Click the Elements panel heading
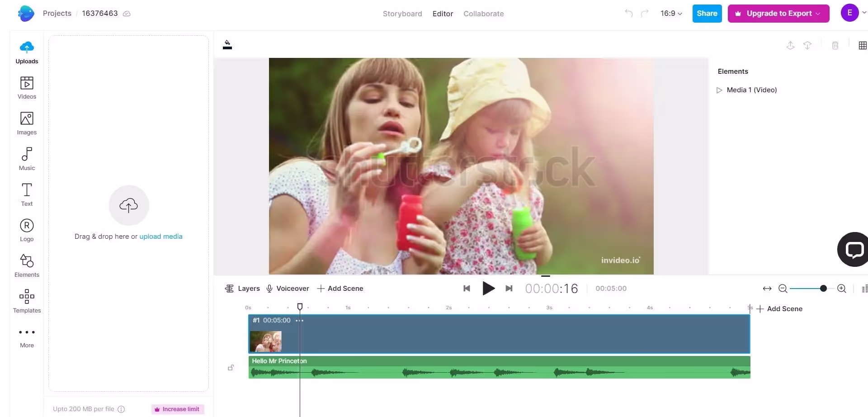This screenshot has height=417, width=868. 733,71
